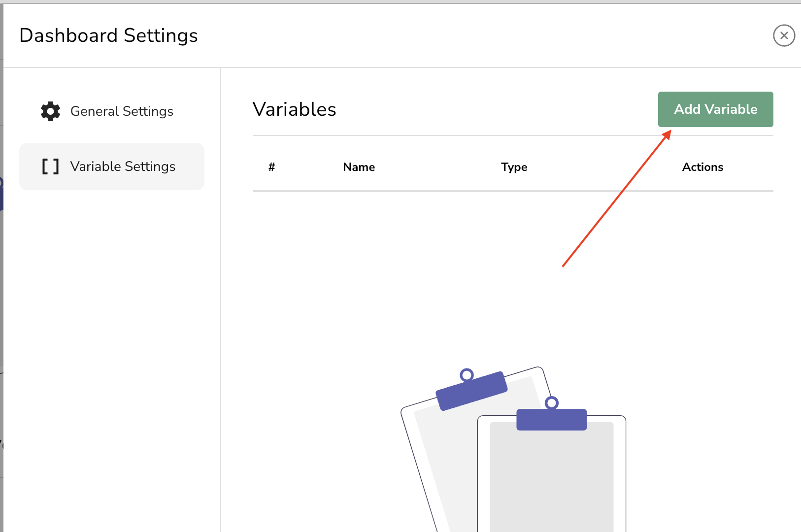Click the brackets icon beside Variable Settings
The image size is (801, 532).
point(50,166)
